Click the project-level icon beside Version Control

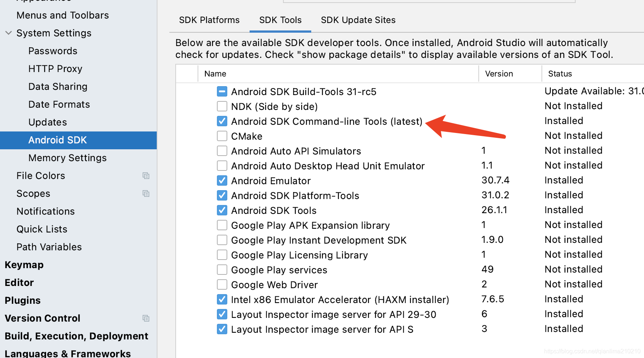(x=146, y=318)
